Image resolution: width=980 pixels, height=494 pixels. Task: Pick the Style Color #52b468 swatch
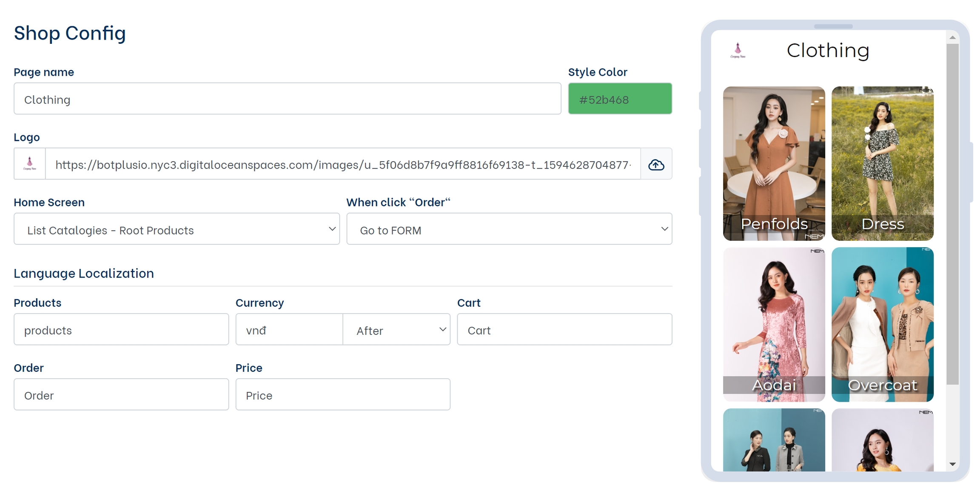coord(620,99)
